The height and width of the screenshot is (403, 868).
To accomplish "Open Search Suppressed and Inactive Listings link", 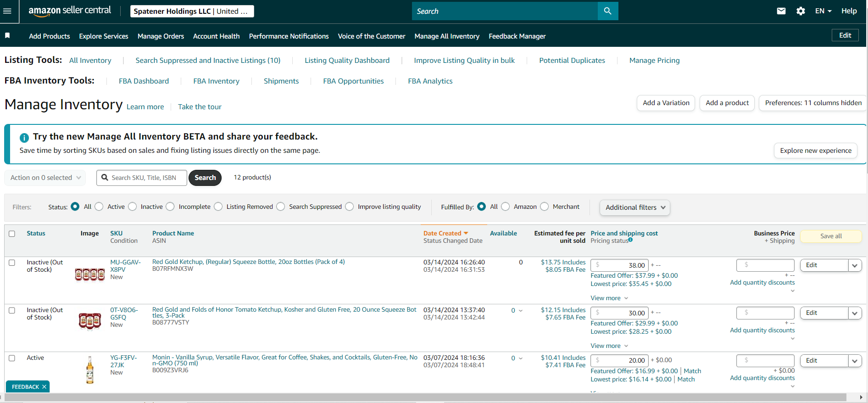I will point(208,61).
